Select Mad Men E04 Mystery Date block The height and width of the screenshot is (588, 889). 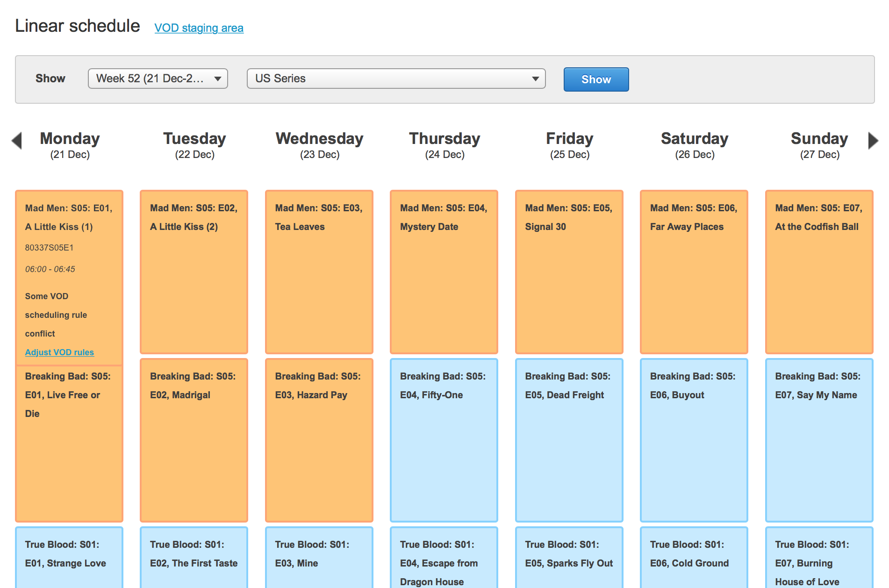click(444, 272)
